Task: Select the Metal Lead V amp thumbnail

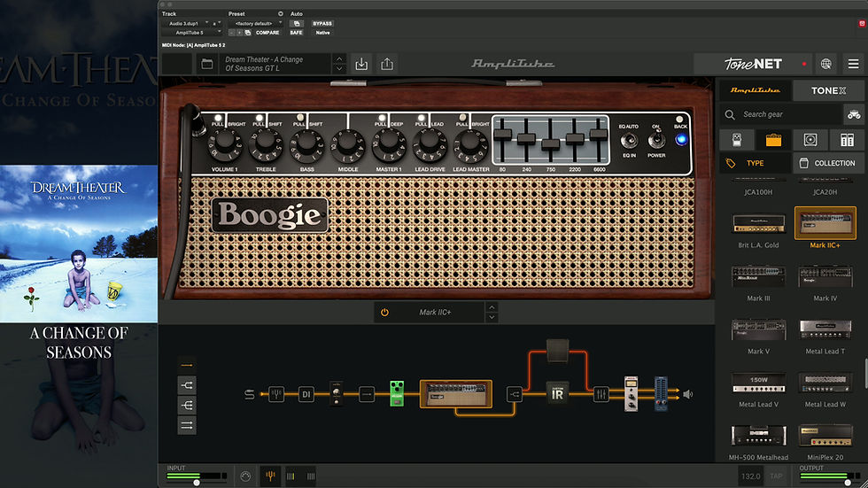Action: (758, 383)
